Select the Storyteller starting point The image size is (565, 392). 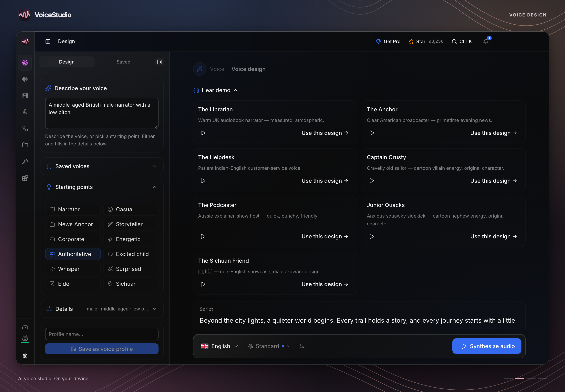point(131,224)
